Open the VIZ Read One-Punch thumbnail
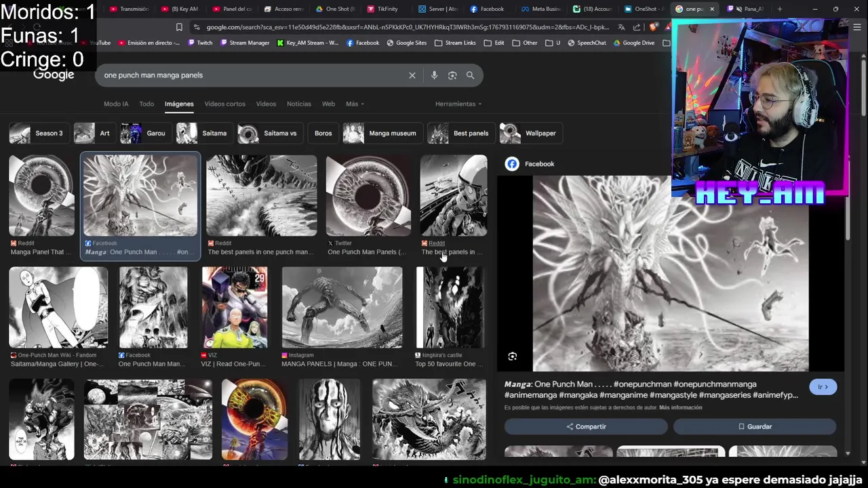The height and width of the screenshot is (488, 868). pos(235,308)
